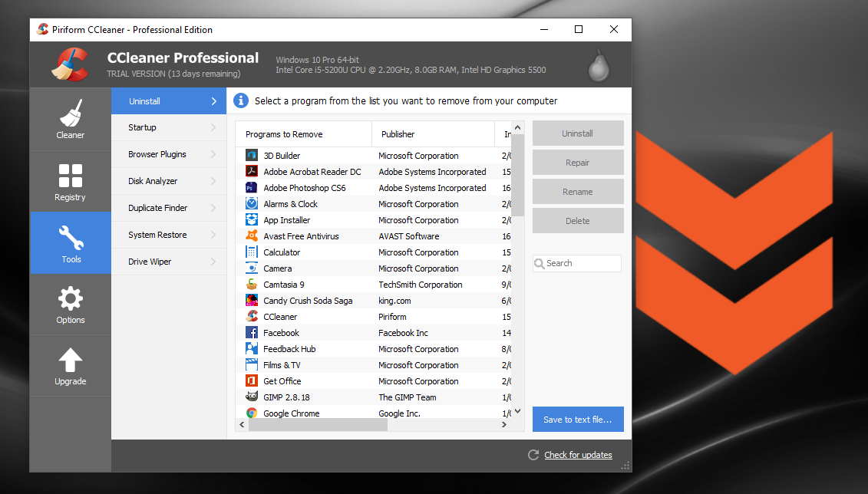Select the Get Office icon
Image resolution: width=868 pixels, height=494 pixels.
(251, 380)
